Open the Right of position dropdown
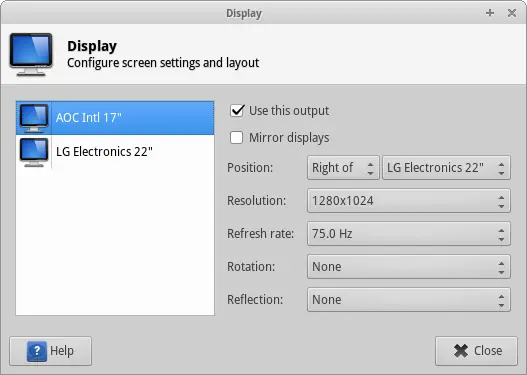 (343, 167)
